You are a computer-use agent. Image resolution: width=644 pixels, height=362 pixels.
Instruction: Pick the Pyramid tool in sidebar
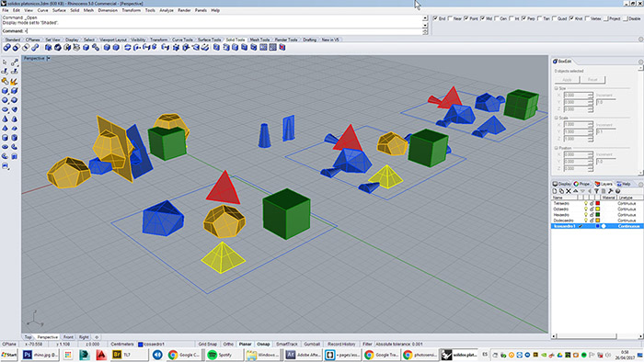tap(5, 129)
